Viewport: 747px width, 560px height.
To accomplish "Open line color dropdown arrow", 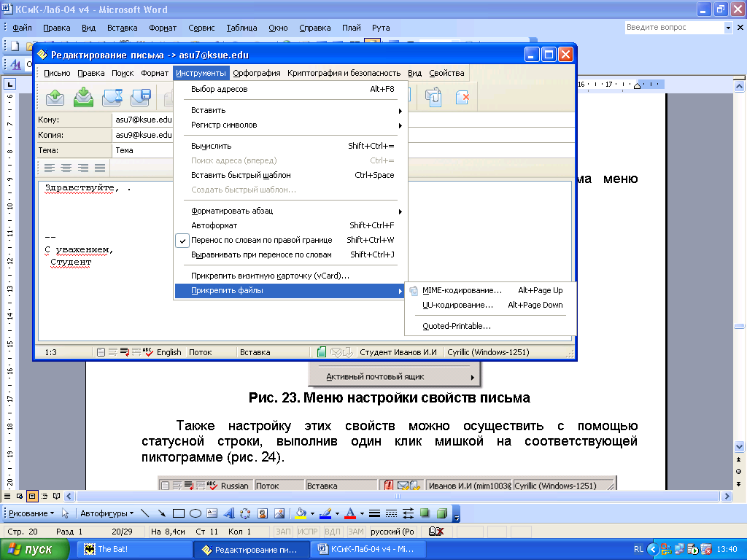I will coord(337,514).
